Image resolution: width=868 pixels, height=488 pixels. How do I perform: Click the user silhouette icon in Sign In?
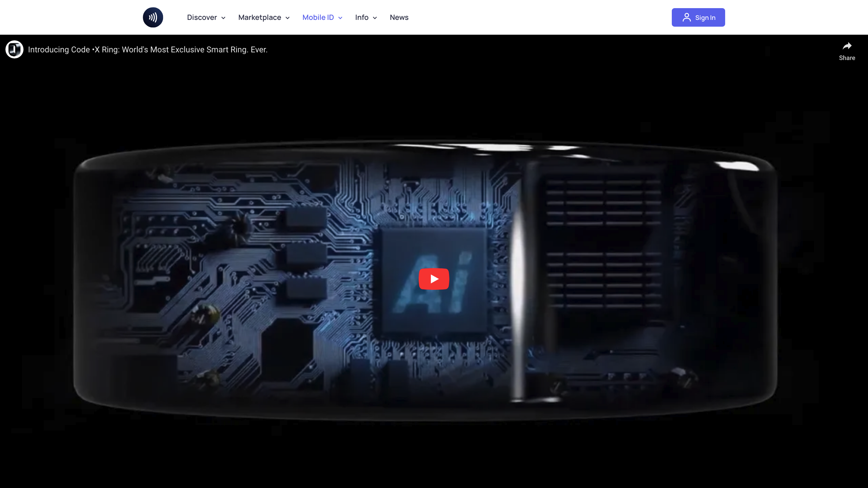coord(686,17)
